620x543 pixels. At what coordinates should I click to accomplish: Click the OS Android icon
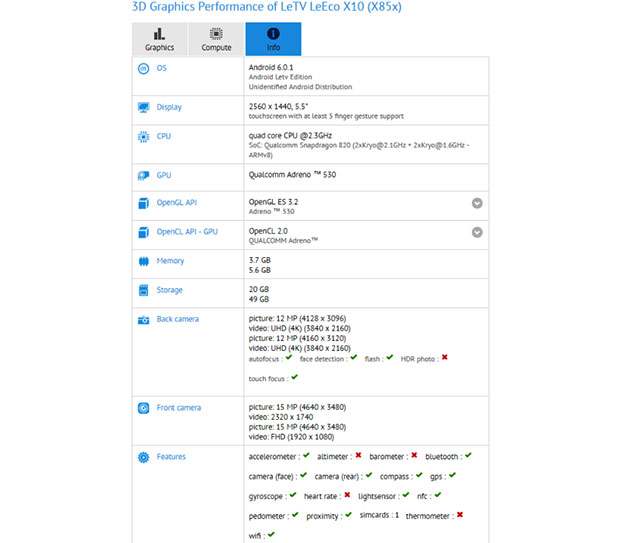(143, 68)
